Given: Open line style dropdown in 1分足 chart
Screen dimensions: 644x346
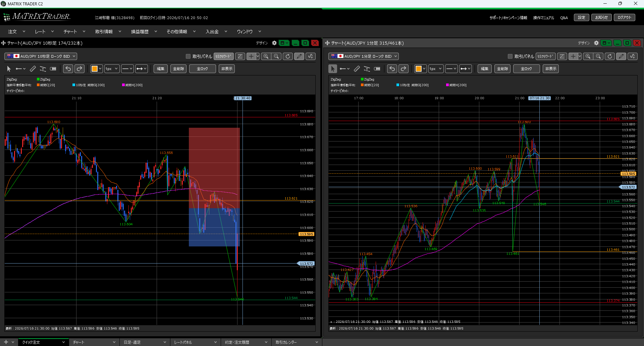Looking at the screenshot, I should pos(451,69).
